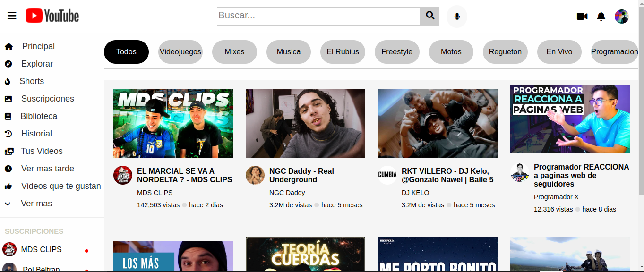Open Explorar in sidebar
The height and width of the screenshot is (272, 644).
[x=37, y=64]
